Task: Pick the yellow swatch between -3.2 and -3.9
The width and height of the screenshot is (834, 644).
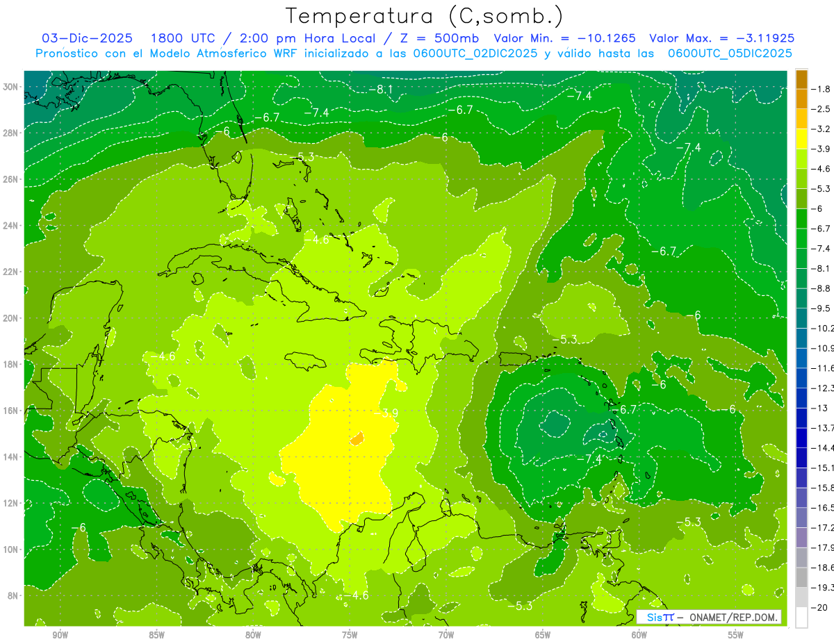Action: tap(801, 139)
